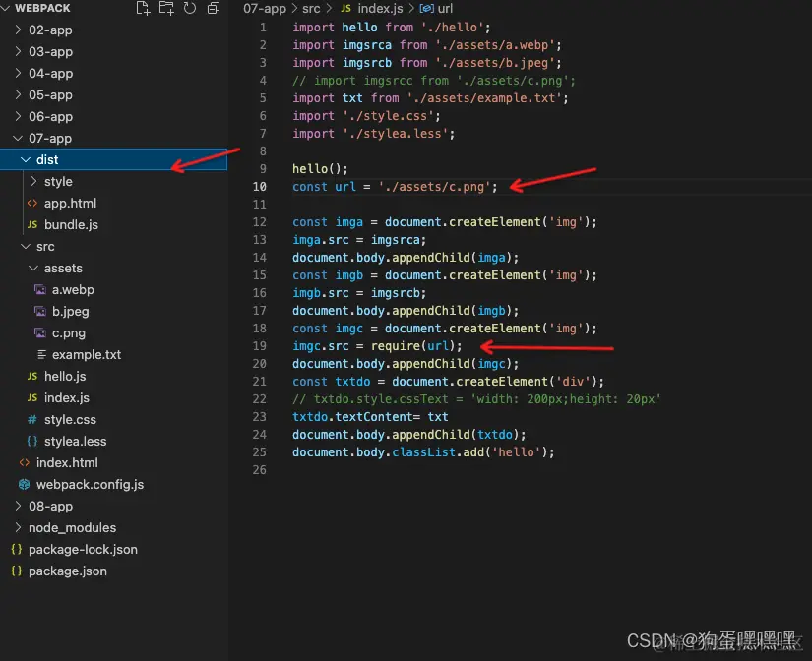This screenshot has height=661, width=812.
Task: Click 'txtdo.textContent= txt' on line 23
Action: tap(370, 417)
